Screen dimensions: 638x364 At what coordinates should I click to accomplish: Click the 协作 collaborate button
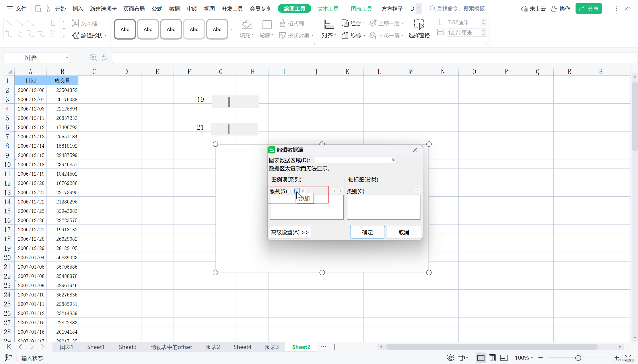coord(560,9)
